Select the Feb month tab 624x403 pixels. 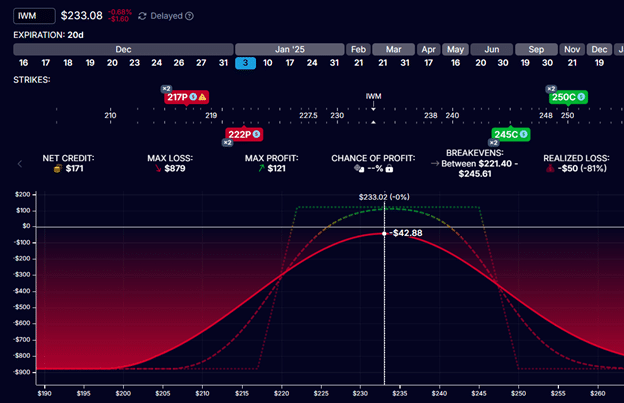[358, 49]
